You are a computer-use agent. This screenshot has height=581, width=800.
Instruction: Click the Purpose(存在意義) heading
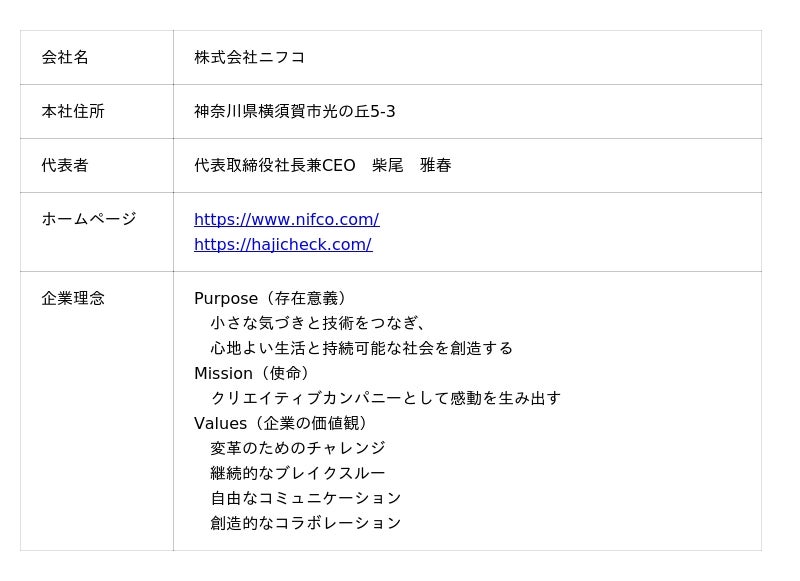(272, 298)
